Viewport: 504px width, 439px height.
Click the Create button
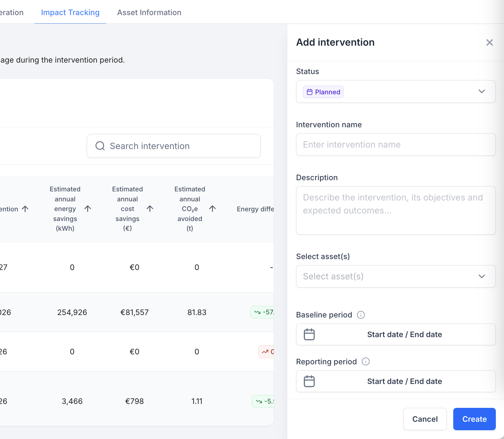474,419
